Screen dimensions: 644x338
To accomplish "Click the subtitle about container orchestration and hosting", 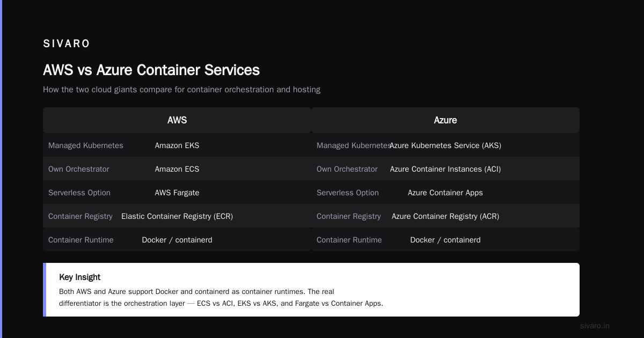I will coord(181,90).
